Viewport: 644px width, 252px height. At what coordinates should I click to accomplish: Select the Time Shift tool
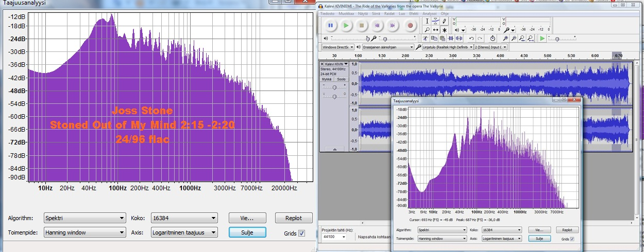435,30
